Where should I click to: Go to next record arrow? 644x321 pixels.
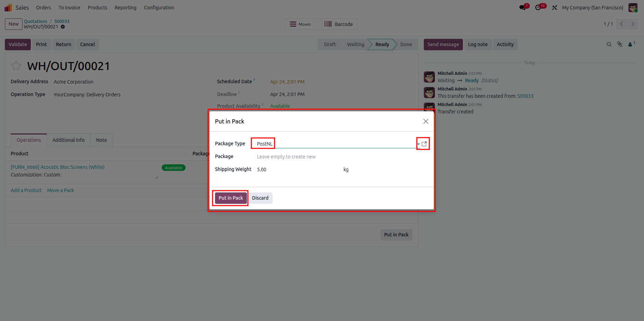pos(633,24)
